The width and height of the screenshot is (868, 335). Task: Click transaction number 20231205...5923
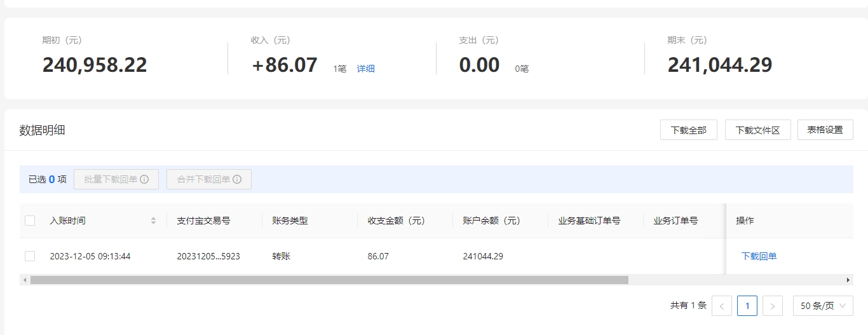click(208, 256)
